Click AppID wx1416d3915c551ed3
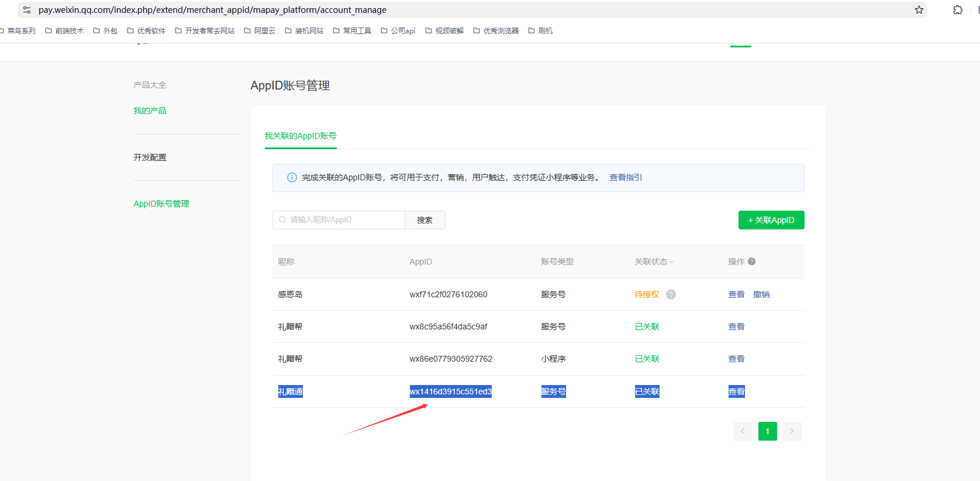The height and width of the screenshot is (481, 980). (x=451, y=391)
